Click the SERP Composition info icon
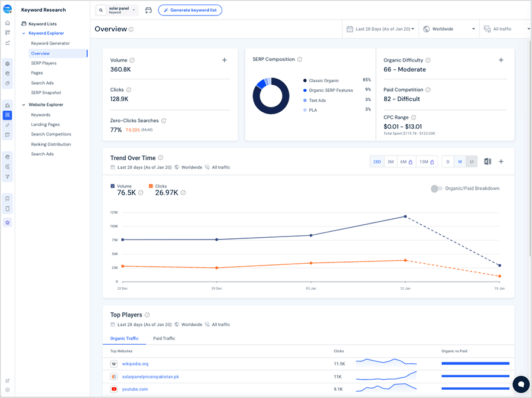This screenshot has height=398, width=532. (300, 59)
